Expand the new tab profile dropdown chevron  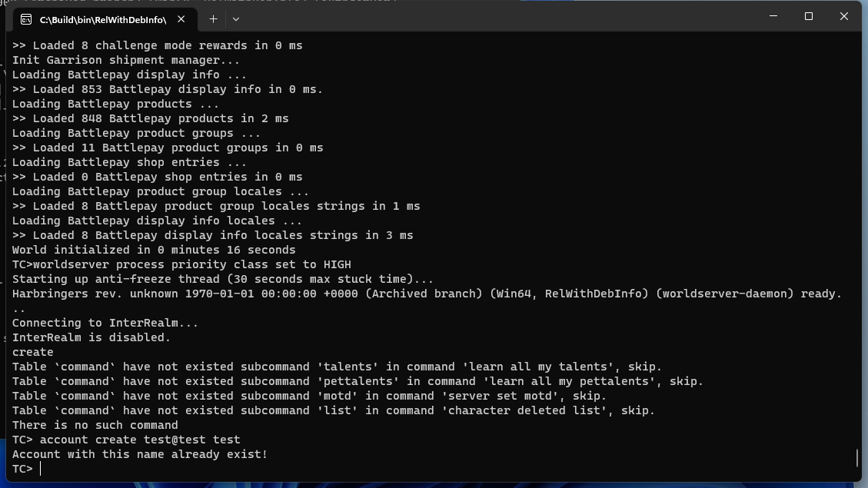(236, 19)
